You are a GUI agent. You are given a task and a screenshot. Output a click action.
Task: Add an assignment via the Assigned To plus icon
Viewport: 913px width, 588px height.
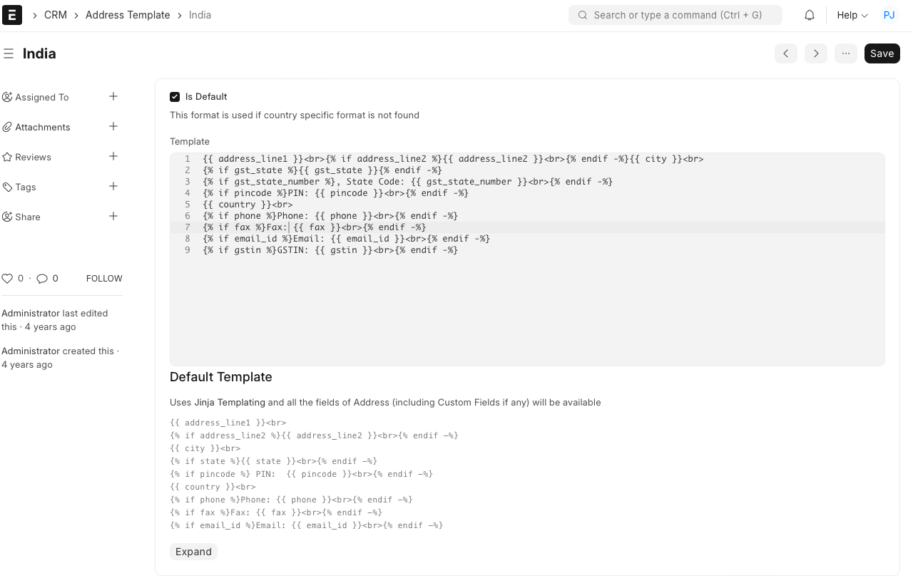113,96
